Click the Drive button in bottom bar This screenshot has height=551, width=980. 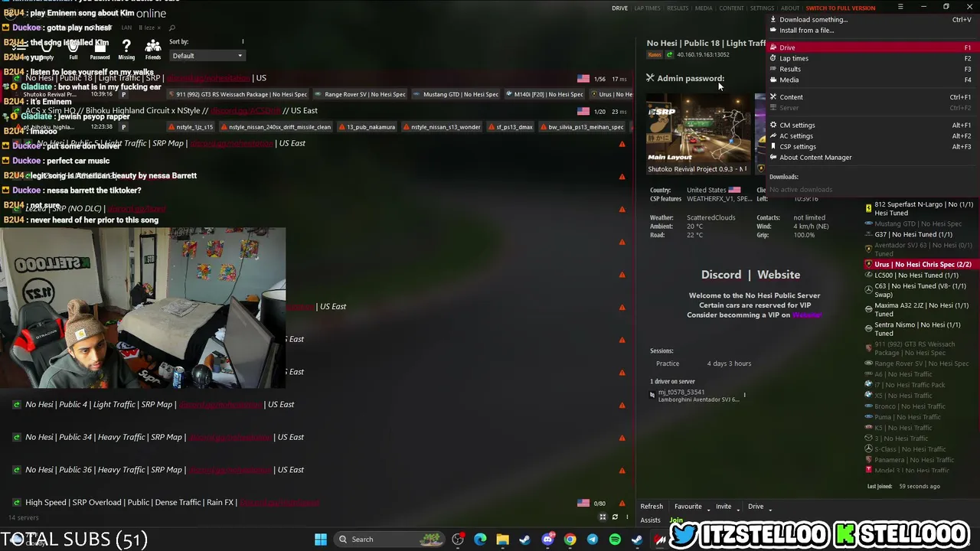pyautogui.click(x=756, y=507)
